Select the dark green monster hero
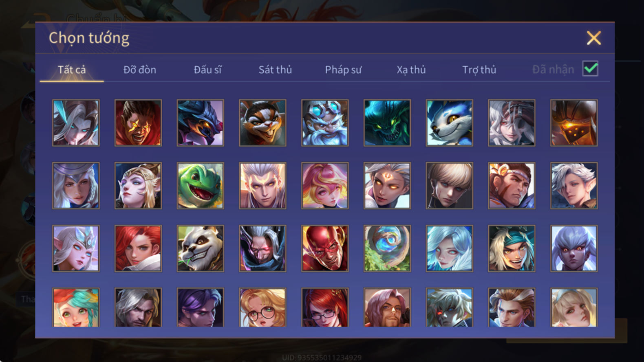Image resolution: width=644 pixels, height=362 pixels. [387, 123]
